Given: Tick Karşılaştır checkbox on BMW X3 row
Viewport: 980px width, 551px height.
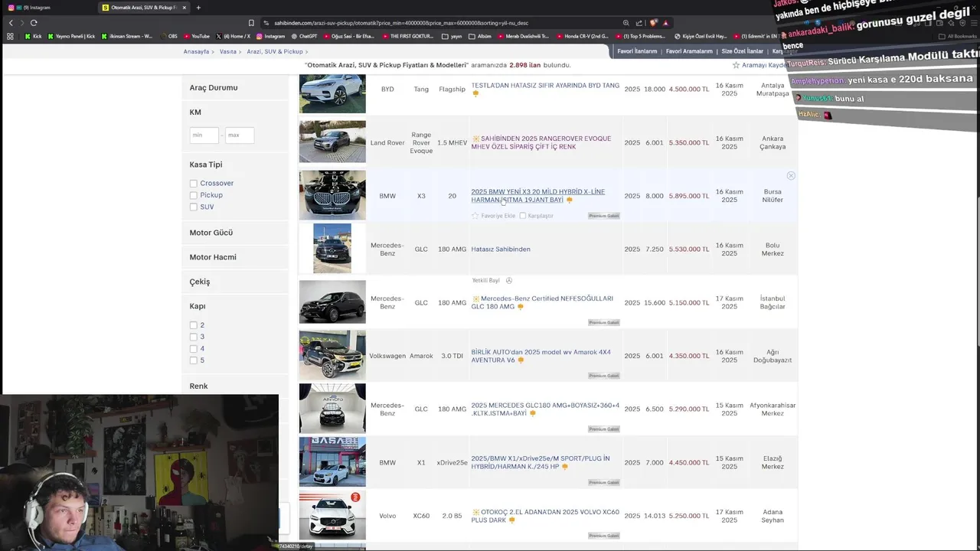Looking at the screenshot, I should 523,216.
